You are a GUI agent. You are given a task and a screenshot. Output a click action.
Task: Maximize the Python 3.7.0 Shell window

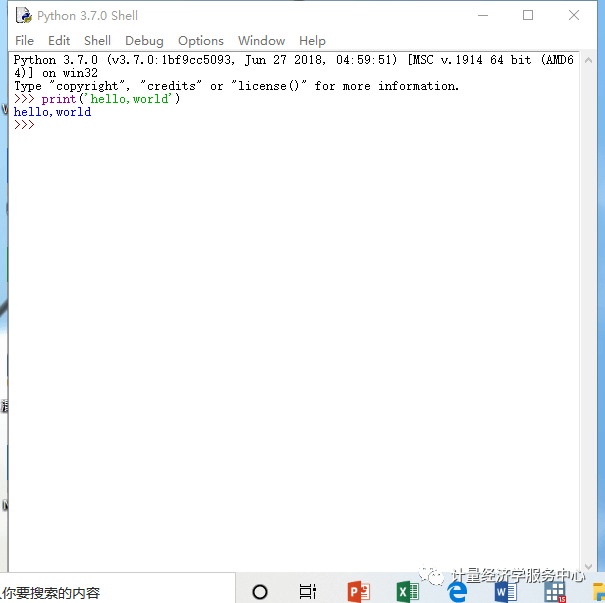(x=528, y=15)
